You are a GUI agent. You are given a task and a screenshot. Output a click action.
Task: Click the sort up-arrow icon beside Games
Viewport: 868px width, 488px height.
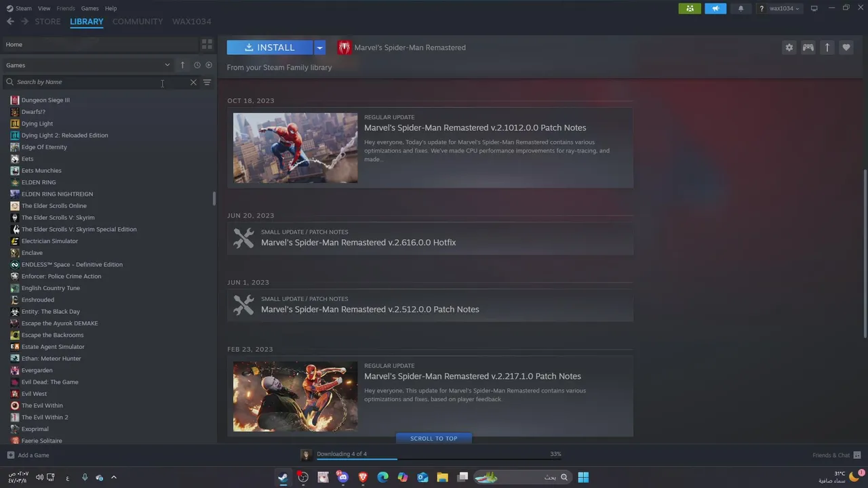click(x=182, y=65)
